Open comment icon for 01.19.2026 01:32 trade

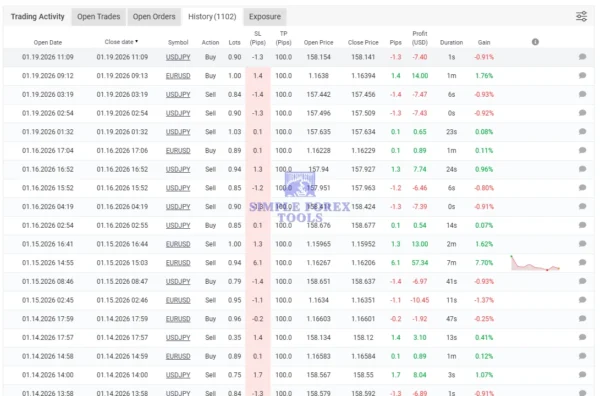pos(582,132)
